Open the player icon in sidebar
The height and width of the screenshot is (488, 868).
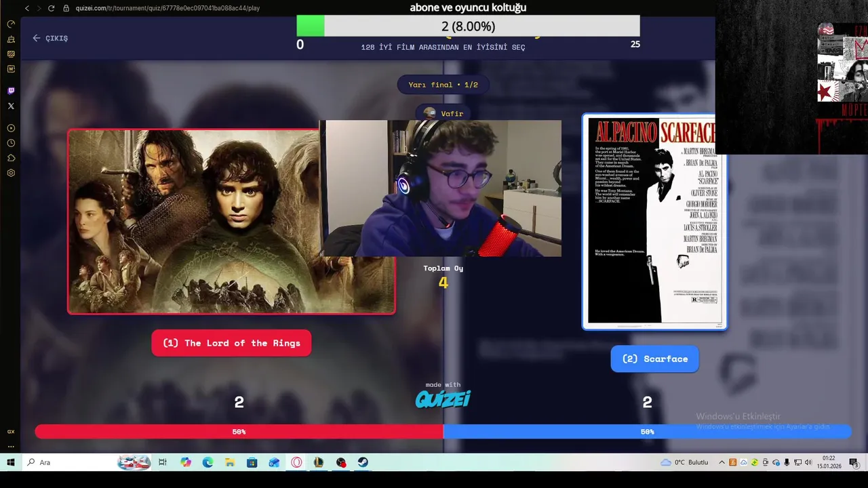pyautogui.click(x=11, y=128)
